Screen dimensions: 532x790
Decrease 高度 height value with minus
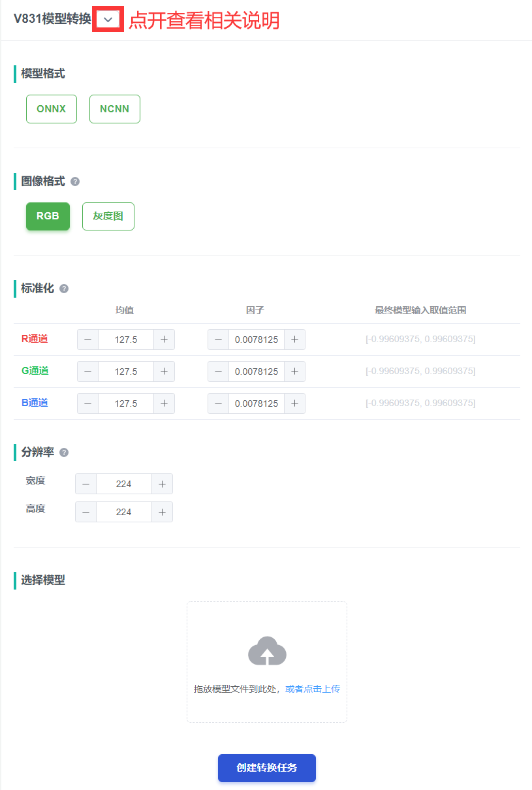[86, 512]
